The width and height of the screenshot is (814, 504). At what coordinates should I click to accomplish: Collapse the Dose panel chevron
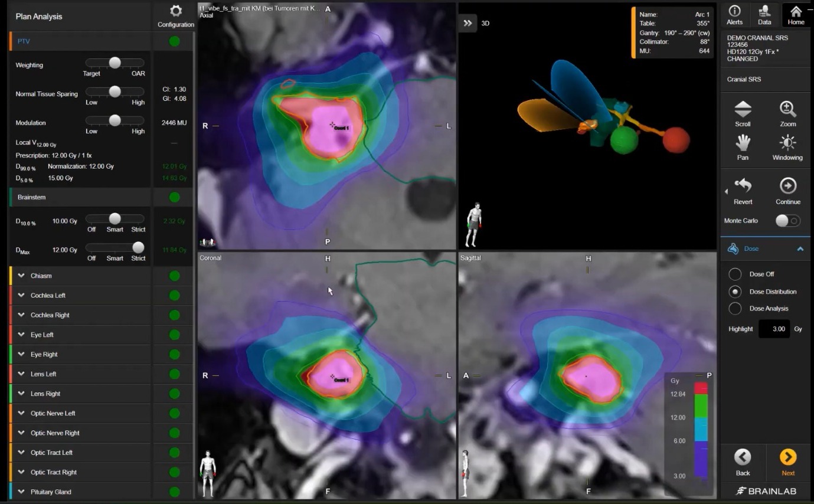800,249
